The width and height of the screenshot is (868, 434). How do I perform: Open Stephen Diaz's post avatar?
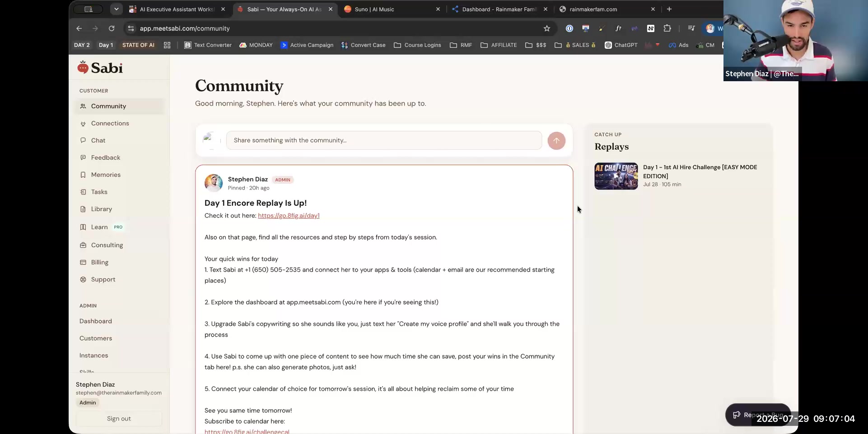[214, 183]
